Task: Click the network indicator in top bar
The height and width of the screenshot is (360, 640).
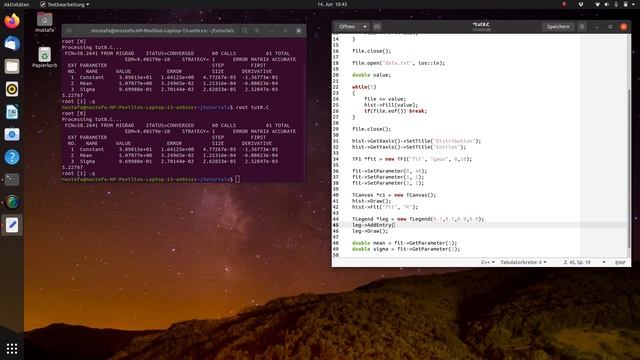Action: point(597,4)
